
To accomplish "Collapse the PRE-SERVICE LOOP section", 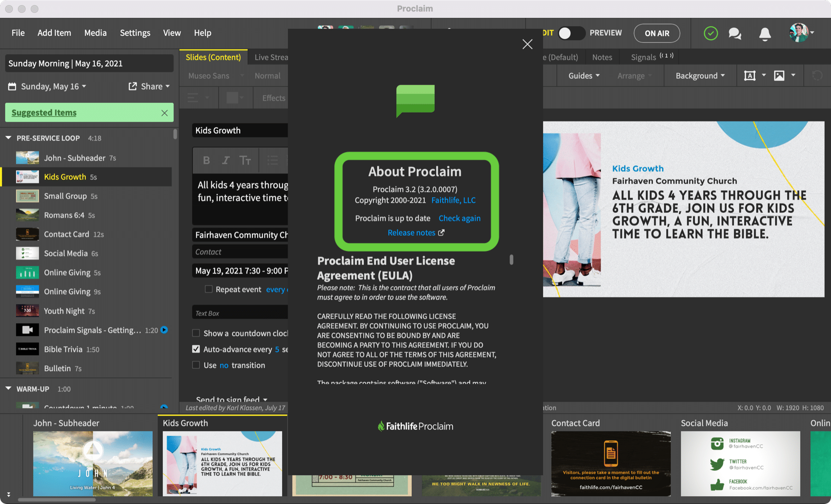I will coord(8,138).
